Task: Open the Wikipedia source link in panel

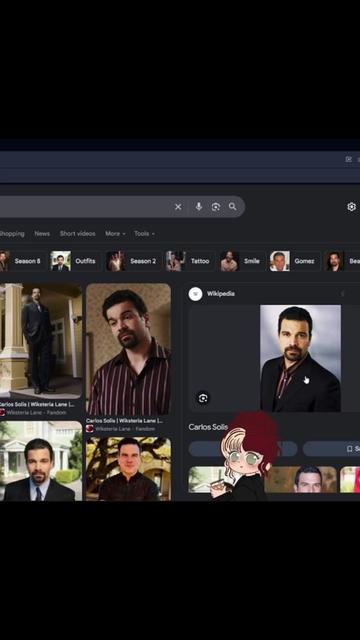Action: [221, 294]
